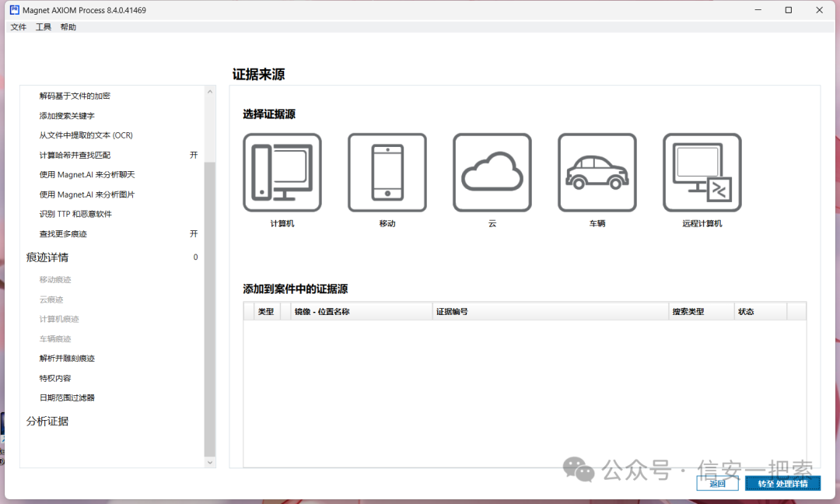
Task: Open the 工具 menu
Action: click(x=44, y=26)
